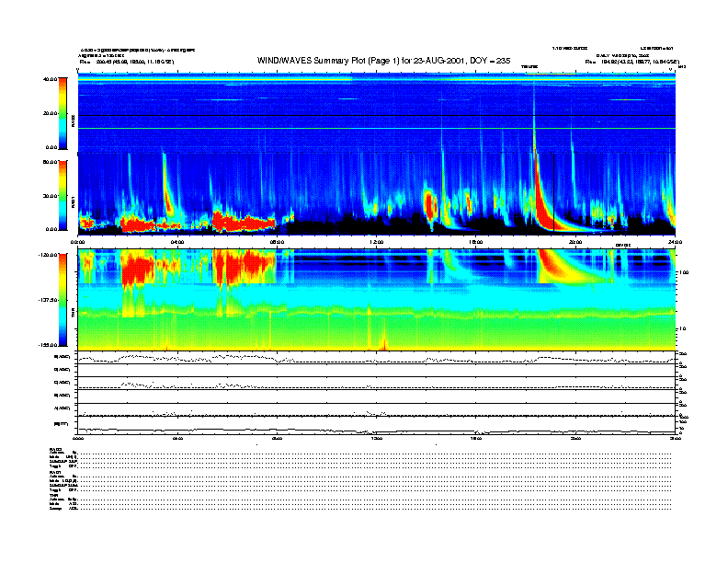Click the WIND/WAVES Summary Plot title
The width and height of the screenshot is (728, 563).
[x=383, y=61]
